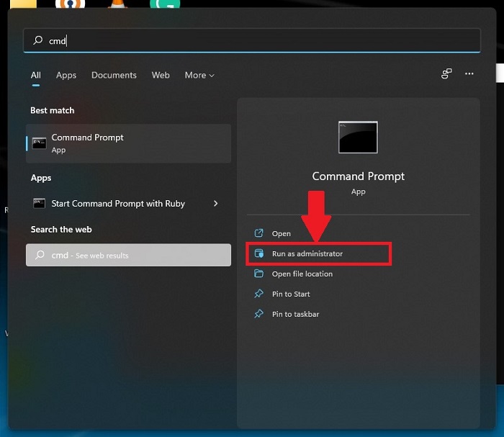Click the pin icon beside Pin to Start
This screenshot has width=504, height=437.
(x=258, y=294)
